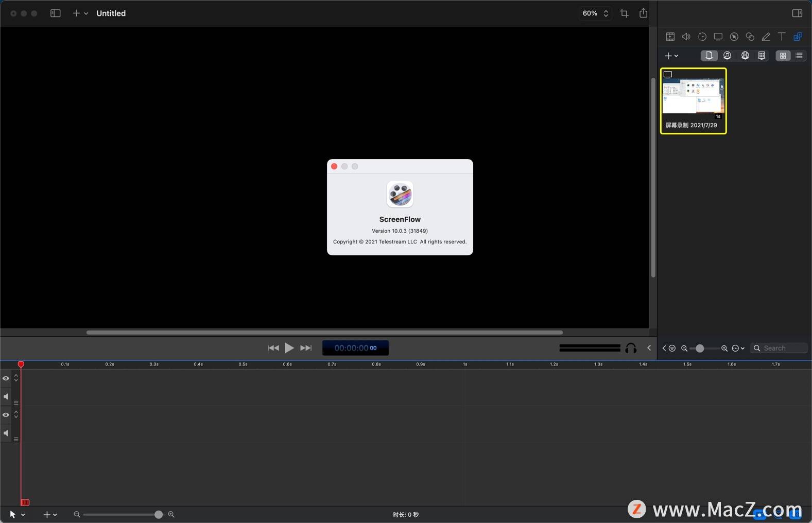Open the Text properties inspector tab
This screenshot has width=812, height=523.
pyautogui.click(x=782, y=37)
